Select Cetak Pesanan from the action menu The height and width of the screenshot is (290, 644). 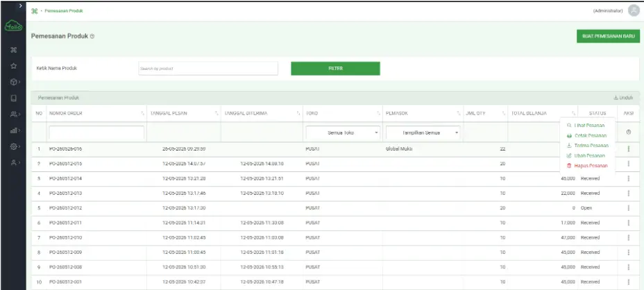(x=586, y=135)
